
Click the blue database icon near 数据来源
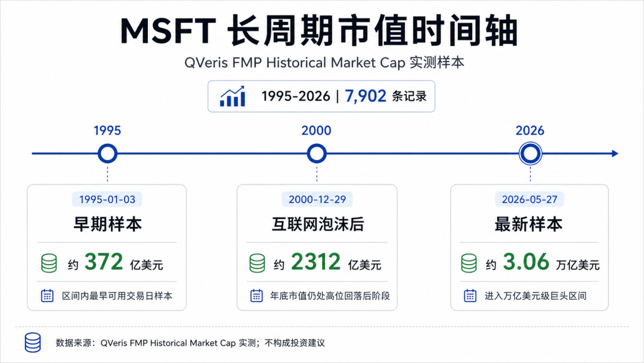pyautogui.click(x=33, y=343)
